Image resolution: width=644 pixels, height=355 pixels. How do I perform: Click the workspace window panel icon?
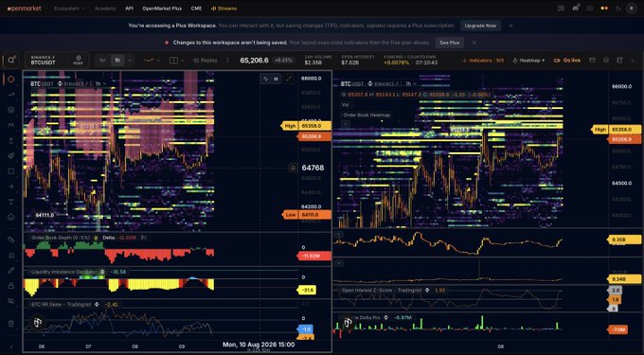(x=592, y=61)
